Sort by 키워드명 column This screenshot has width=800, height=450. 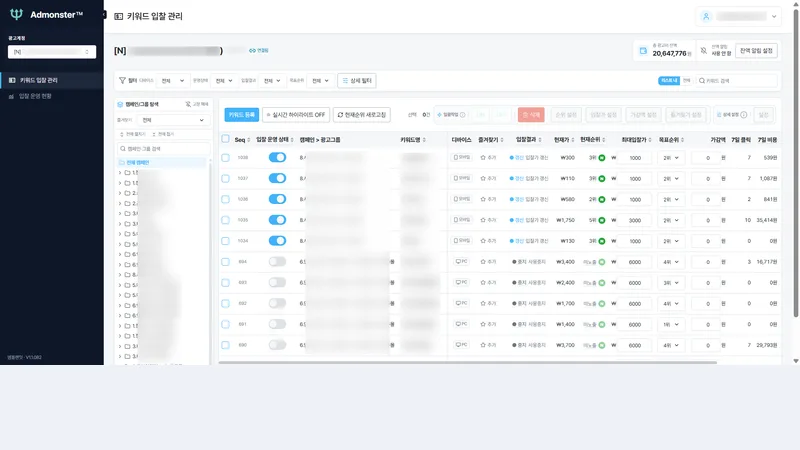tap(413, 139)
